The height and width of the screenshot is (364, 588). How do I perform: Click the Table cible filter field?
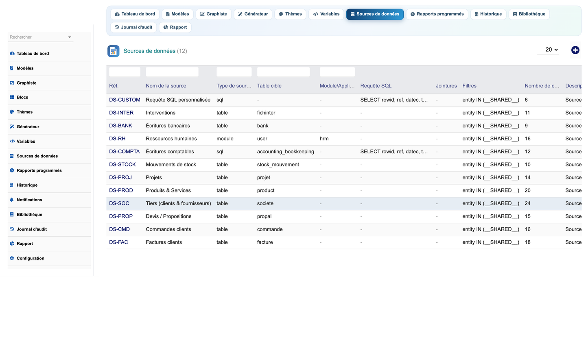(283, 72)
